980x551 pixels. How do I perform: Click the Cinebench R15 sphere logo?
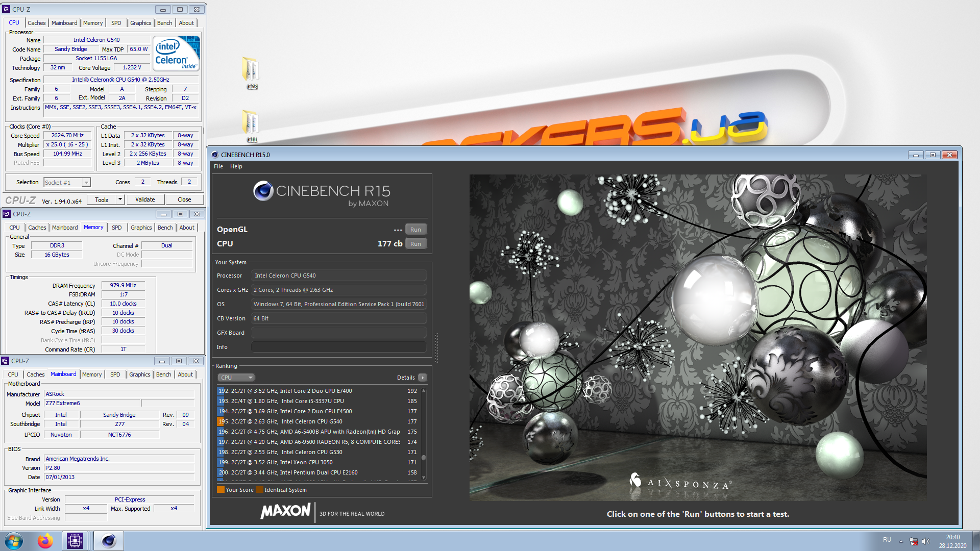(263, 191)
